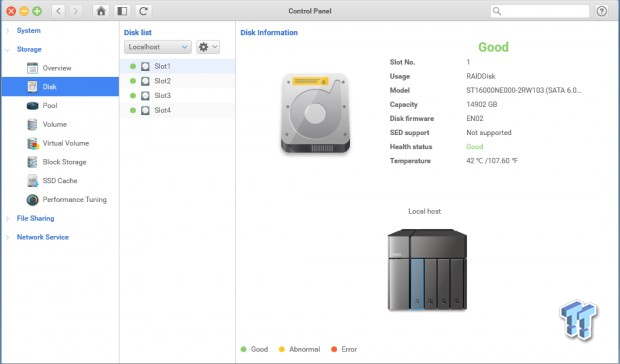Screen dimensions: 620x364
Task: Click the Volume cylinder icon
Action: point(32,124)
